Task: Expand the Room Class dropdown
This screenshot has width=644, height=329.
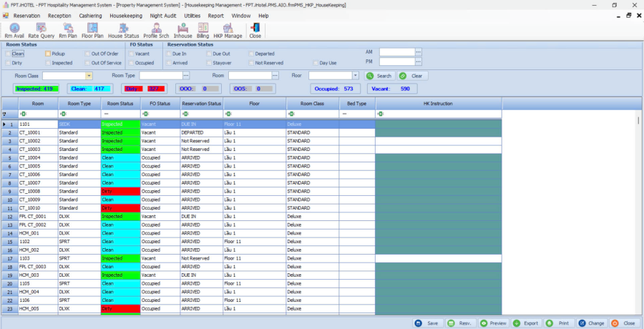Action: point(89,75)
